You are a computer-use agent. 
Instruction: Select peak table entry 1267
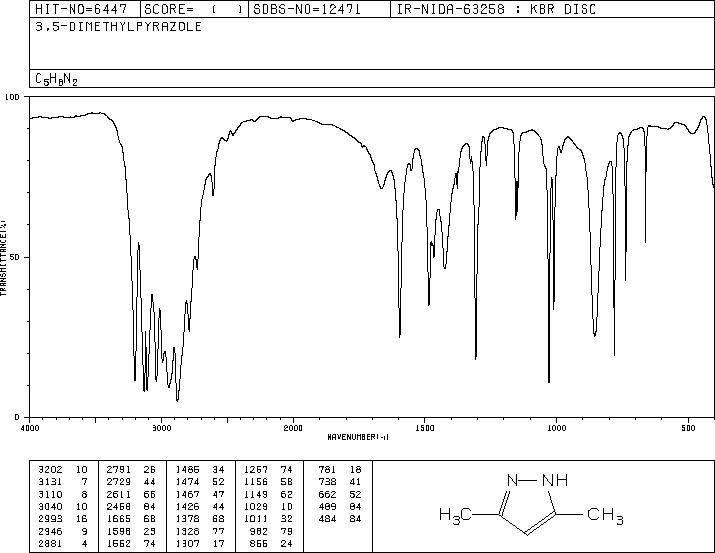[256, 470]
